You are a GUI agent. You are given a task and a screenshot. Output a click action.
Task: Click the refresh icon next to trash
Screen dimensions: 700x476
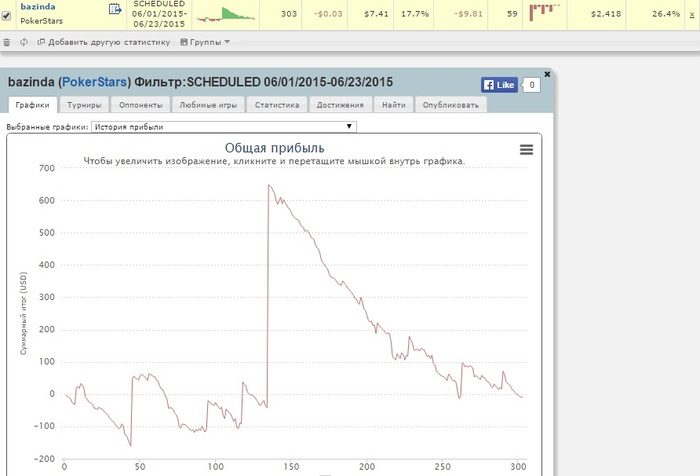pyautogui.click(x=24, y=42)
